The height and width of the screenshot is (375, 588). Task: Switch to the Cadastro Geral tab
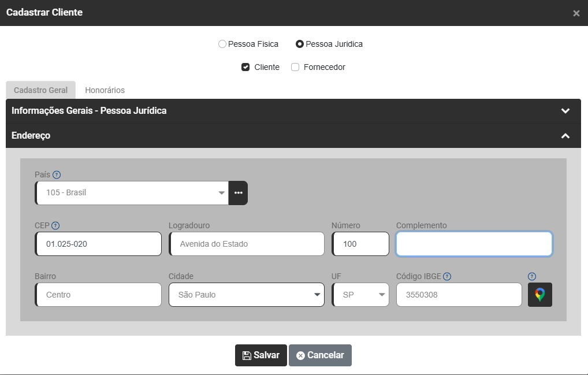40,90
